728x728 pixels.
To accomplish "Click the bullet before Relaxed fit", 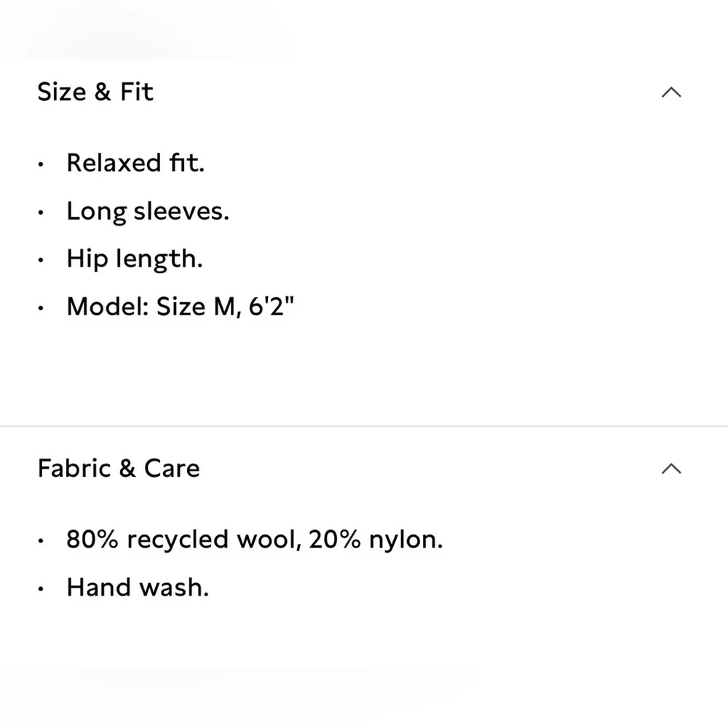I will tap(41, 165).
